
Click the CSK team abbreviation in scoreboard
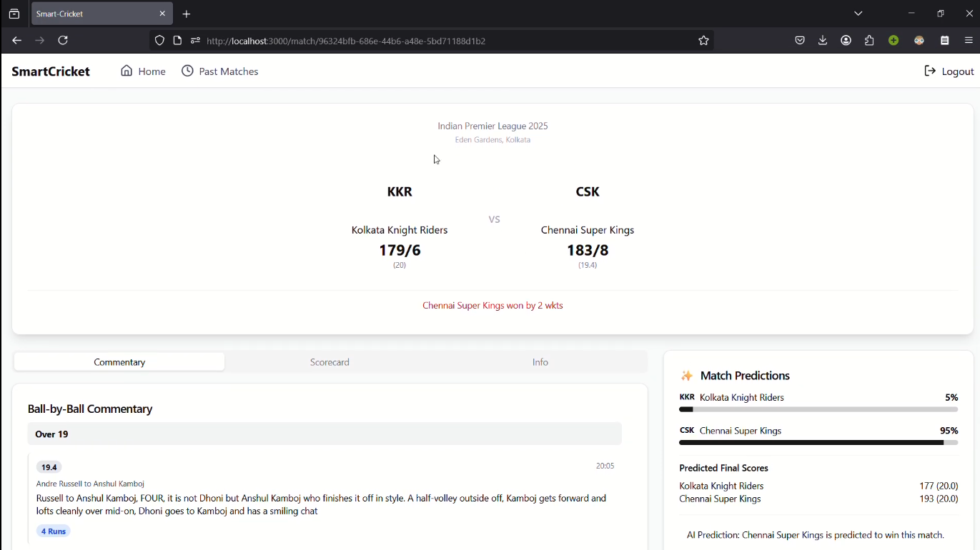click(x=588, y=191)
